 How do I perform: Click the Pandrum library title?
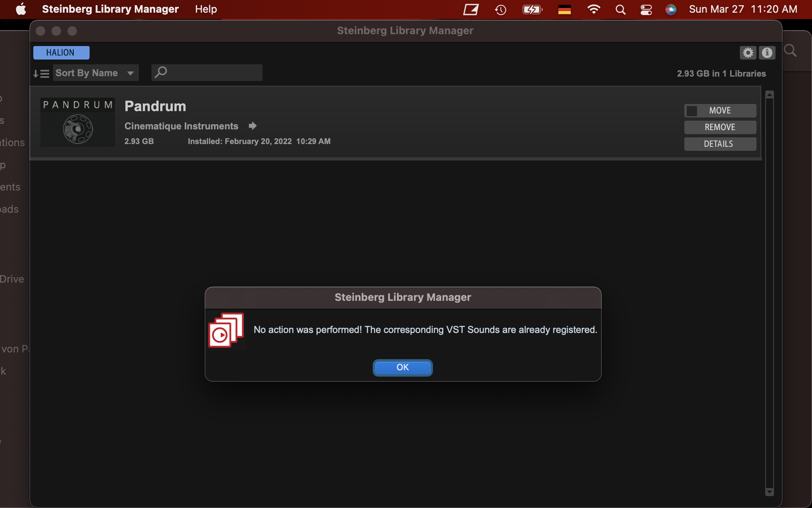coord(155,106)
